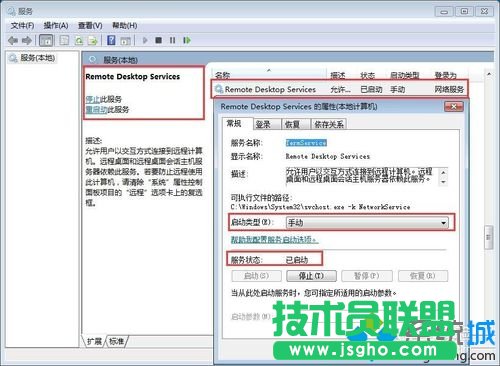500x366 pixels.
Task: Switch to the 依存关系 tab
Action: tap(329, 124)
